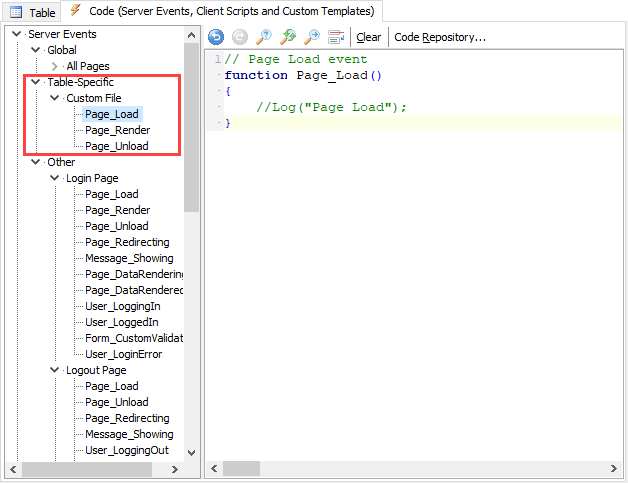Expand the All Pages node

pyautogui.click(x=55, y=66)
